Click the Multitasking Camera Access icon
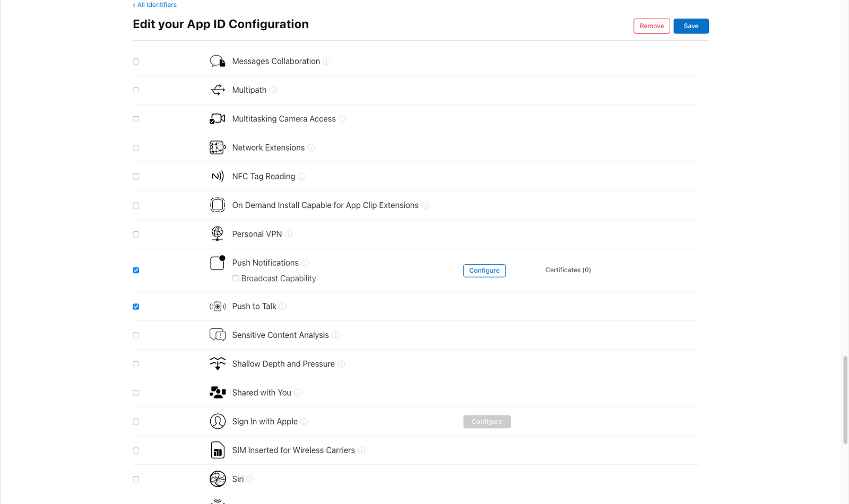 (x=218, y=119)
